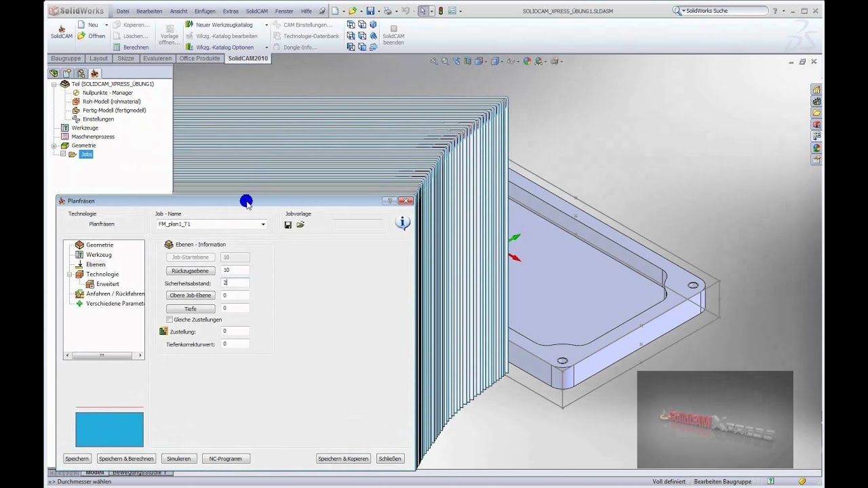The image size is (868, 488).
Task: Enable the Gleiche Zustellungen checkbox
Action: point(170,319)
